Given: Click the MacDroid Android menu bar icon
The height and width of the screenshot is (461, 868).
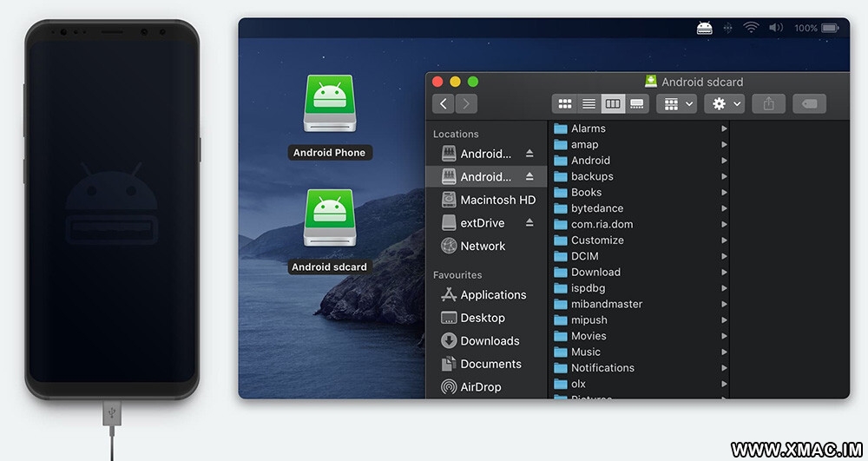Looking at the screenshot, I should [x=704, y=28].
